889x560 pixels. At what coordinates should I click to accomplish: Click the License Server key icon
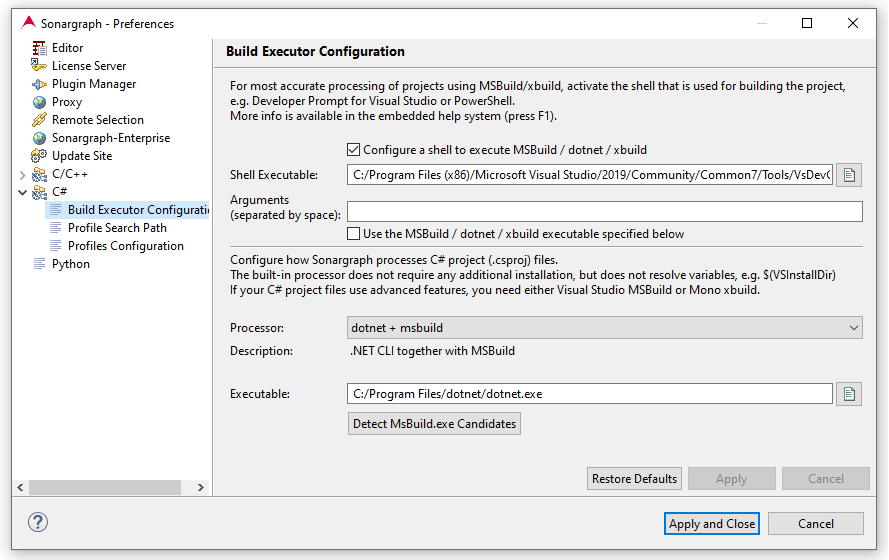coord(39,66)
